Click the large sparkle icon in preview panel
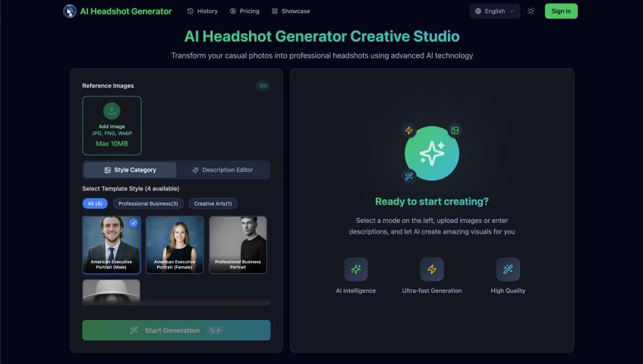The height and width of the screenshot is (364, 643). point(431,153)
